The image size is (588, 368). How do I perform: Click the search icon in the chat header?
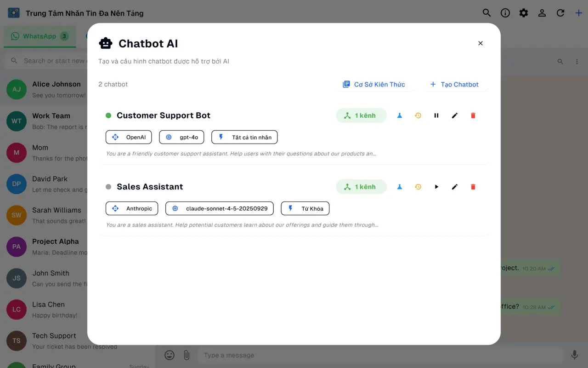(560, 61)
